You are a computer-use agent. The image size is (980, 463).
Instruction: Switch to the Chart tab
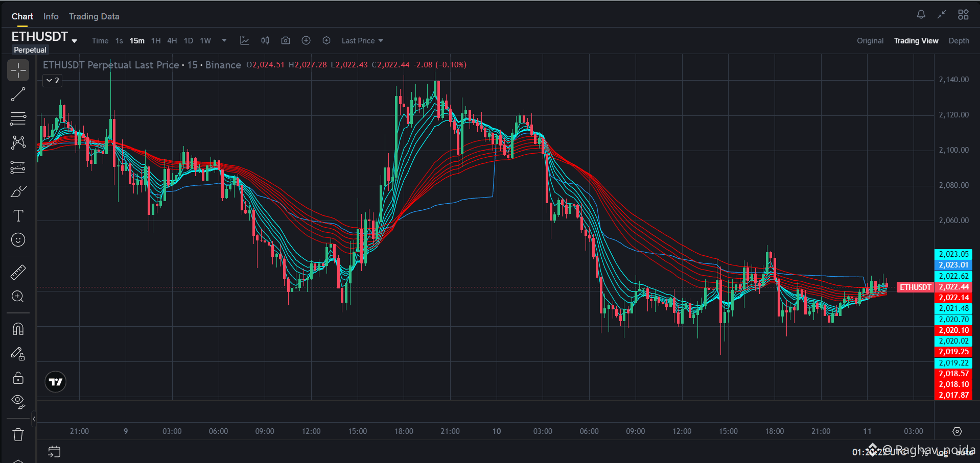click(22, 16)
